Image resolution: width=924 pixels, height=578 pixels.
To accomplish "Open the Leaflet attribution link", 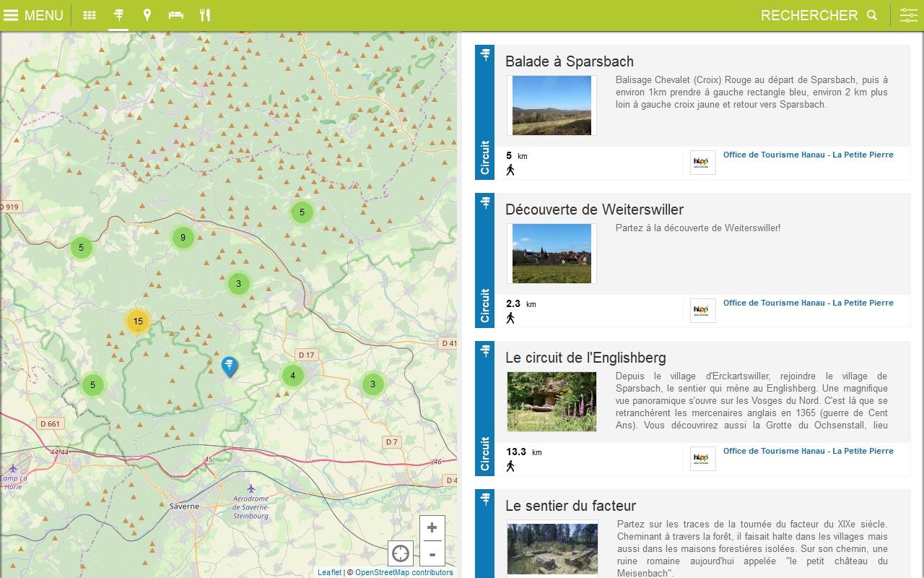I will pyautogui.click(x=330, y=572).
